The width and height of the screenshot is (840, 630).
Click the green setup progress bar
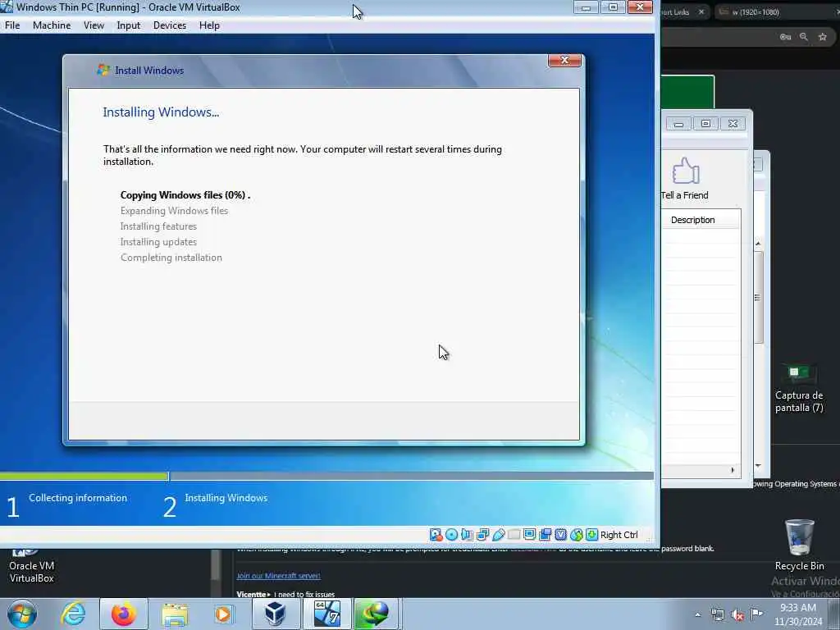pos(84,476)
